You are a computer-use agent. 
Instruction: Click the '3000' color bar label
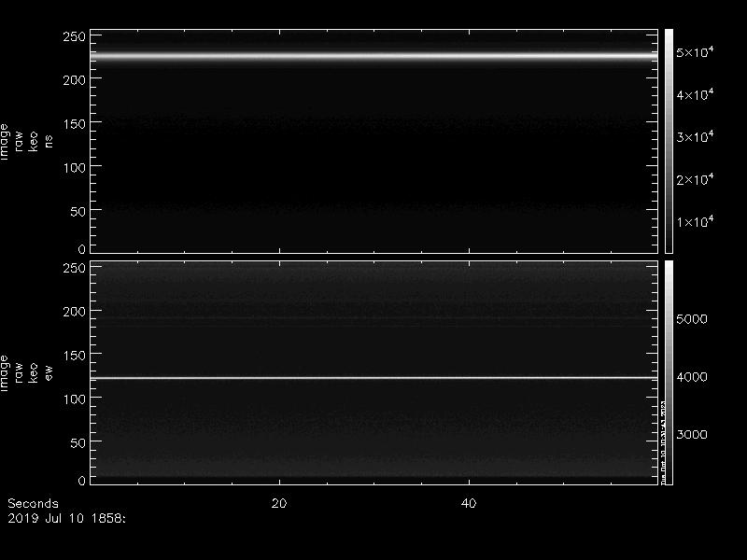coord(692,434)
